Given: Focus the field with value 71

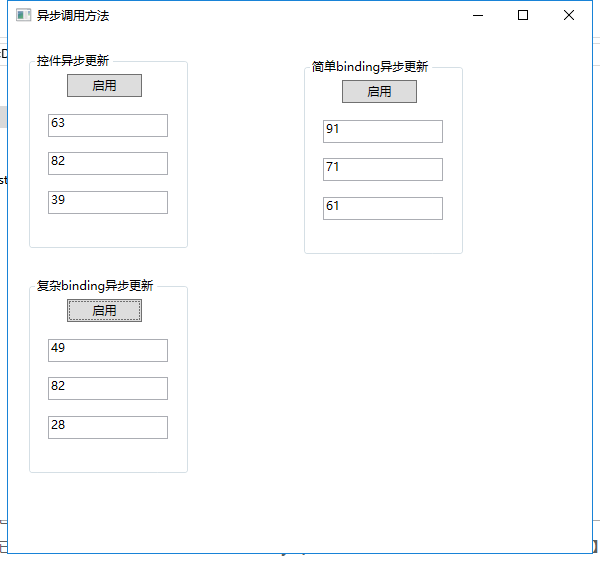Looking at the screenshot, I should [382, 169].
